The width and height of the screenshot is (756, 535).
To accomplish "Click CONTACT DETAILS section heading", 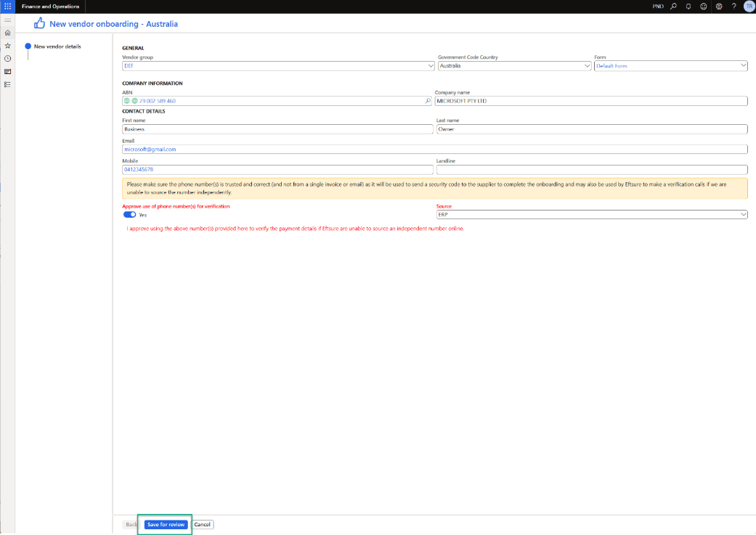I will pyautogui.click(x=144, y=111).
